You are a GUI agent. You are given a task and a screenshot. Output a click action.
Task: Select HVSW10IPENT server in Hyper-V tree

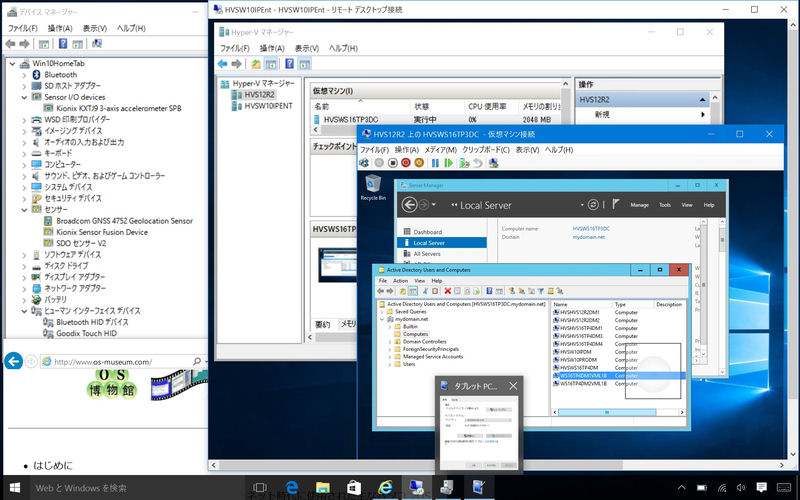pos(268,105)
